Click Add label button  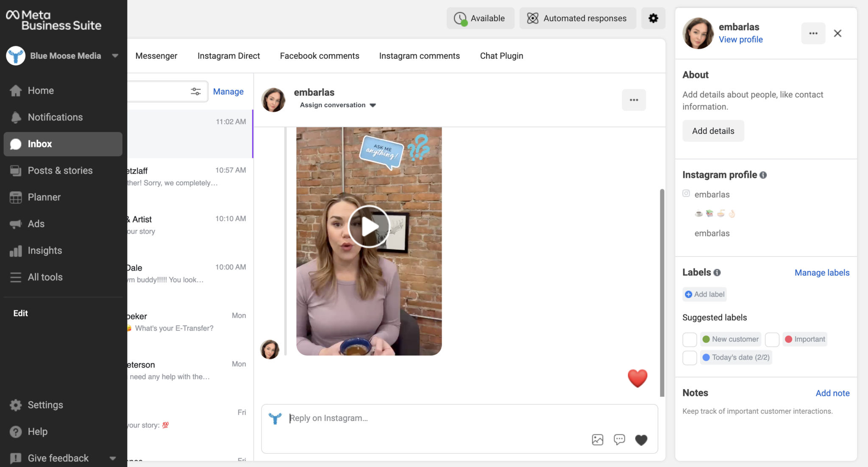704,294
